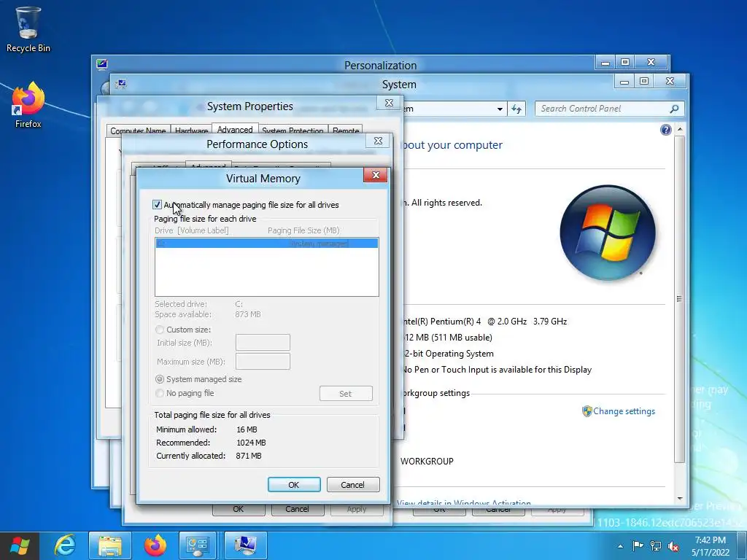Click Cancel in Virtual Memory dialog
This screenshot has width=747, height=560.
[x=353, y=485]
